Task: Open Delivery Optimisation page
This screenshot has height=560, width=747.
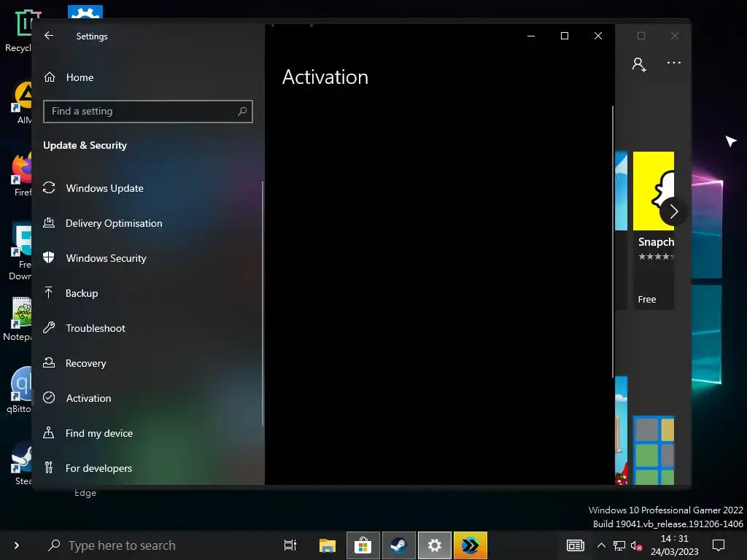Action: 114,223
